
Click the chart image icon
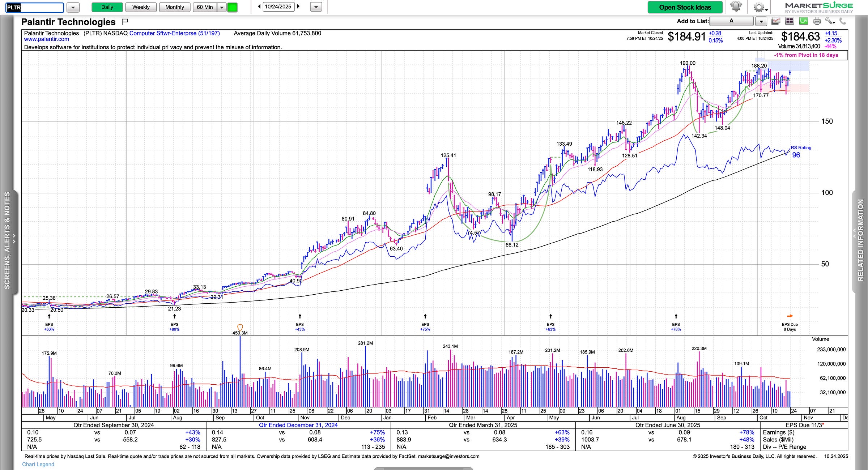(776, 21)
